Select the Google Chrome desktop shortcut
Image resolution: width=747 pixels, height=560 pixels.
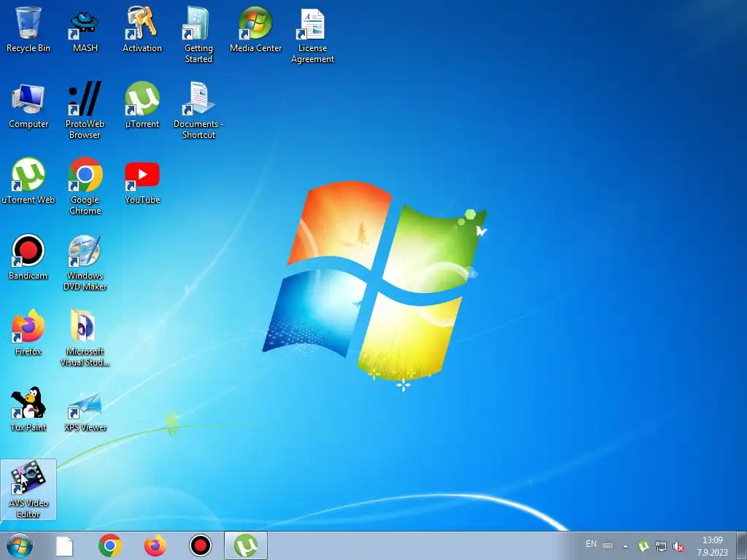coord(85,186)
